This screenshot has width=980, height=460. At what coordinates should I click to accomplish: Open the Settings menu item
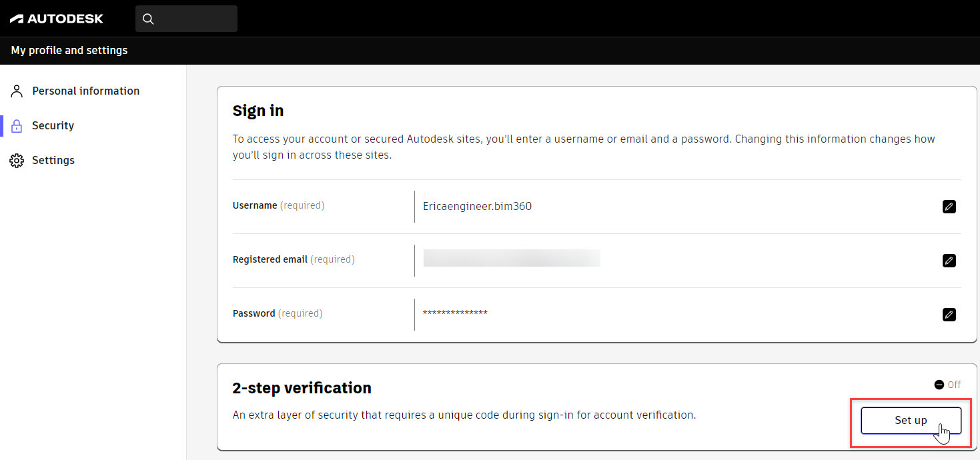(53, 160)
